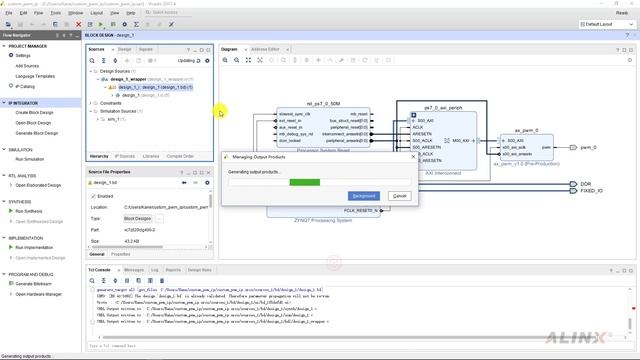
Task: Click the sigma reports icon in main toolbar
Action: 136,24
